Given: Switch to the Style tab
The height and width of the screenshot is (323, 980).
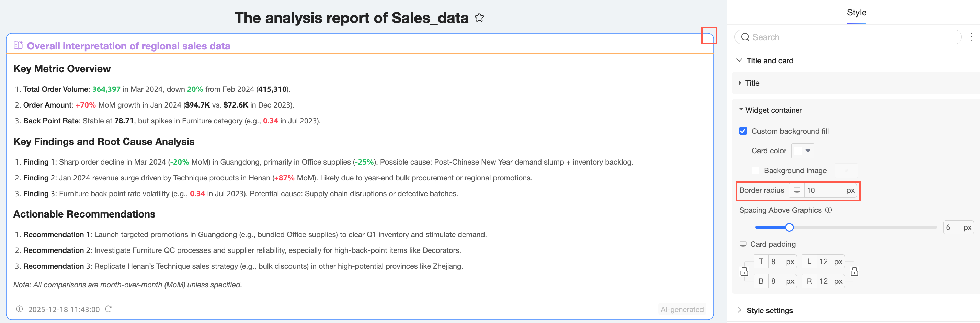Looking at the screenshot, I should point(856,13).
